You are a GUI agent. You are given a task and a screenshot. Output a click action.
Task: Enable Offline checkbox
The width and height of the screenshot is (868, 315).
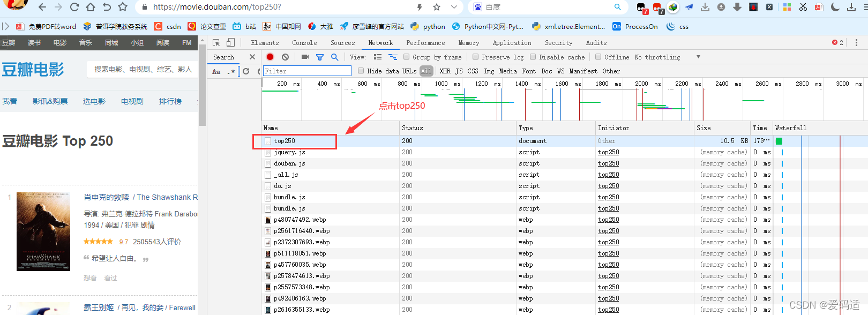pyautogui.click(x=598, y=57)
